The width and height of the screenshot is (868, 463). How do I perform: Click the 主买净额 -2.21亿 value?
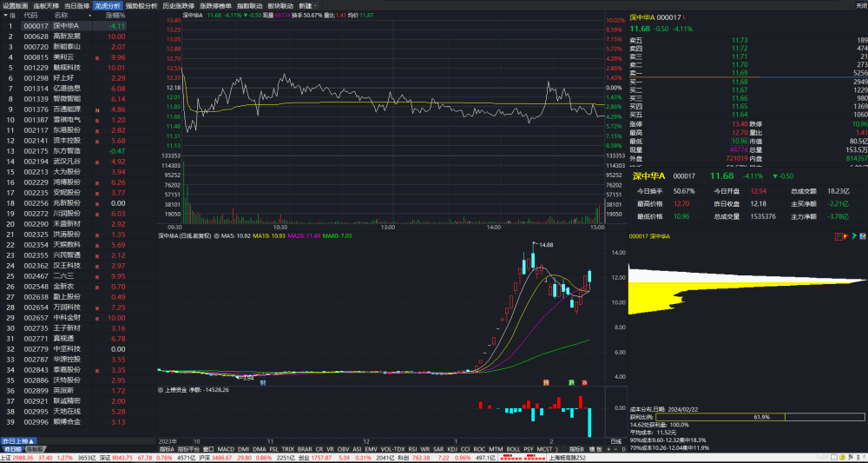[838, 204]
